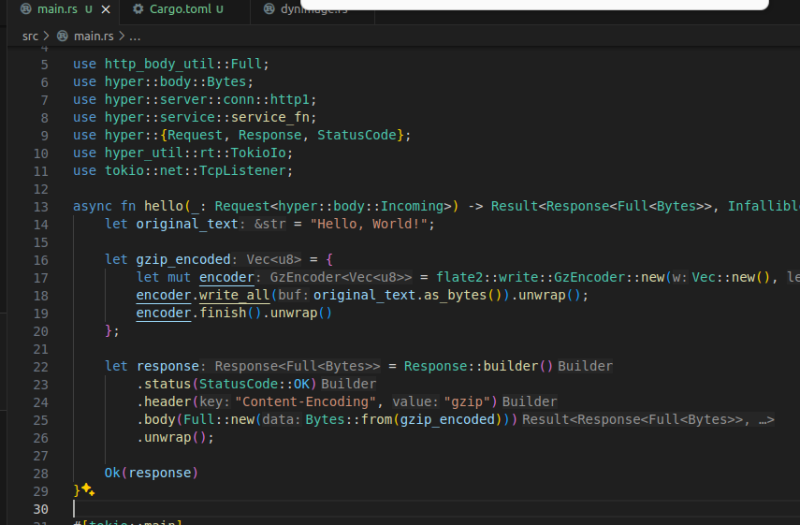Click the Rust icon on dynimage.rs tab
The width and height of the screenshot is (800, 525).
(x=270, y=9)
